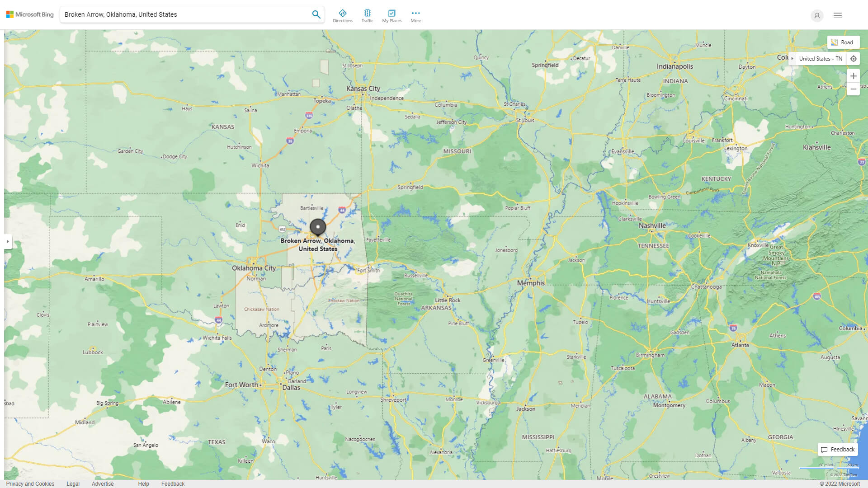Open the More menu in the toolbar
This screenshot has height=488, width=868.
point(415,13)
